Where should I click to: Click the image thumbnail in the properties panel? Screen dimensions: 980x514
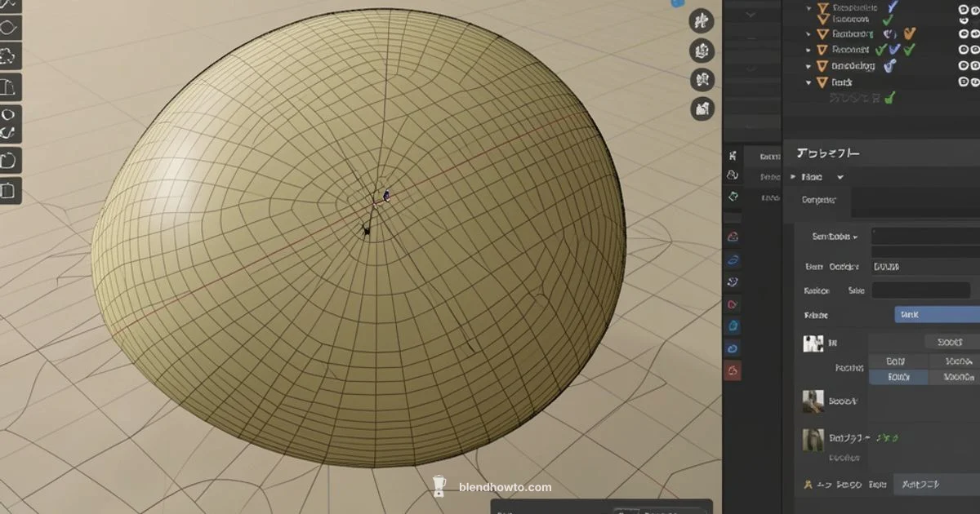coord(815,342)
